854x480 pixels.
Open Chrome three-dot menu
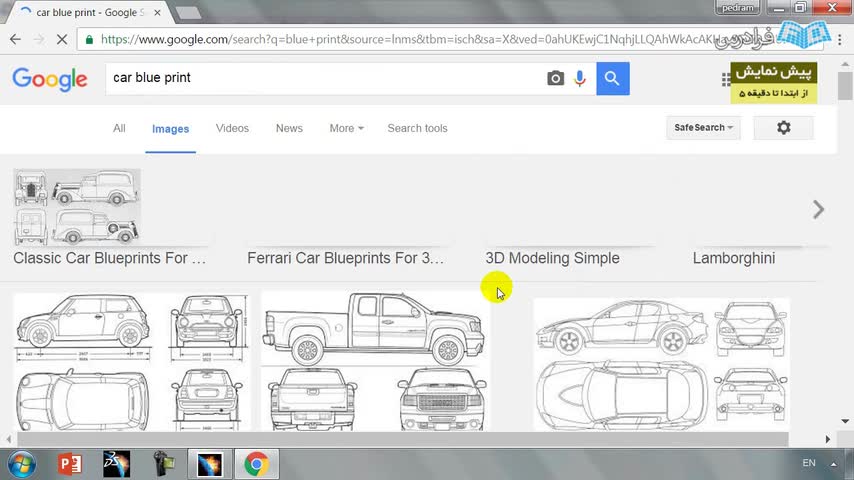click(840, 39)
